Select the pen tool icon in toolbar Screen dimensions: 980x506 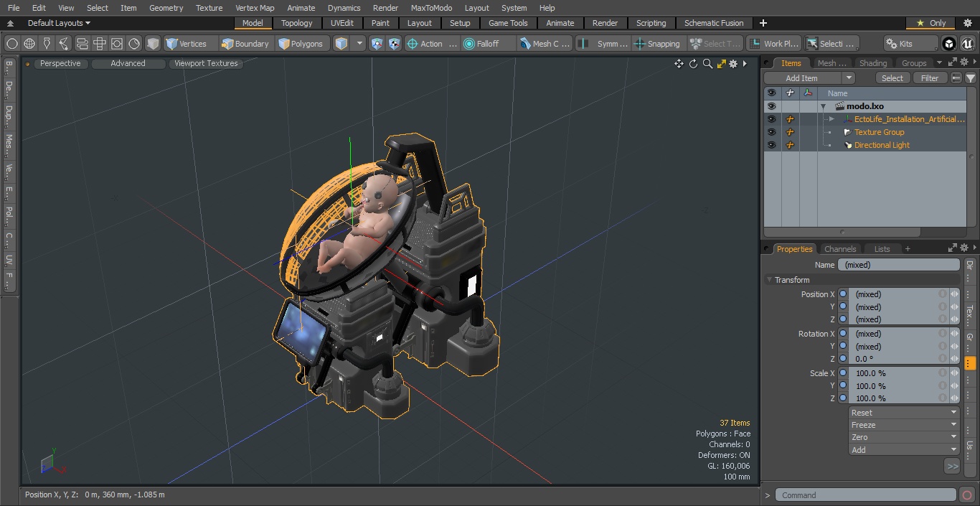click(47, 44)
